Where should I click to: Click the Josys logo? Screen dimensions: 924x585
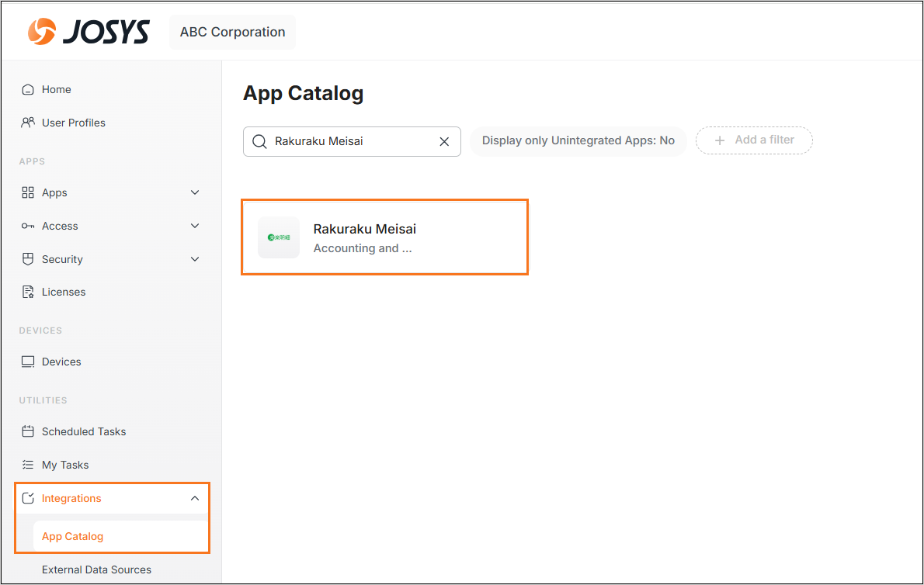coord(88,32)
